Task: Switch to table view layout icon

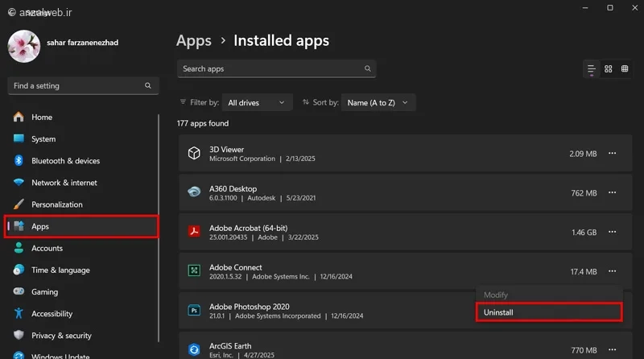Action: pos(625,69)
